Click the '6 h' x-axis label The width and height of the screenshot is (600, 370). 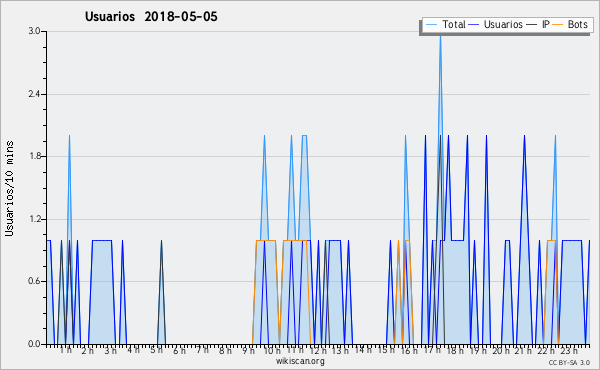point(179,351)
